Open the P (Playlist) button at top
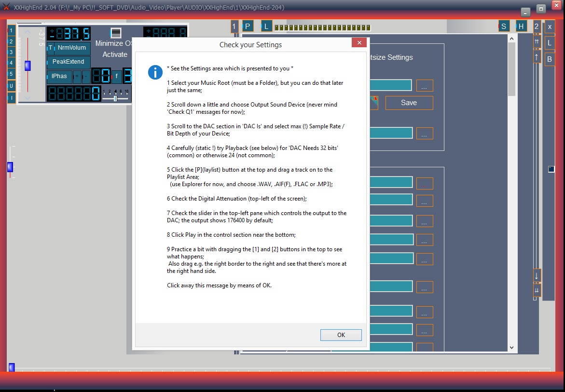Image resolution: width=565 pixels, height=392 pixels. pos(248,26)
